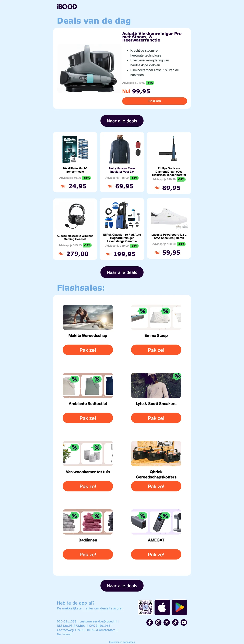Click Pak ze! under AMEGAT
This screenshot has height=644, width=244.
156,555
